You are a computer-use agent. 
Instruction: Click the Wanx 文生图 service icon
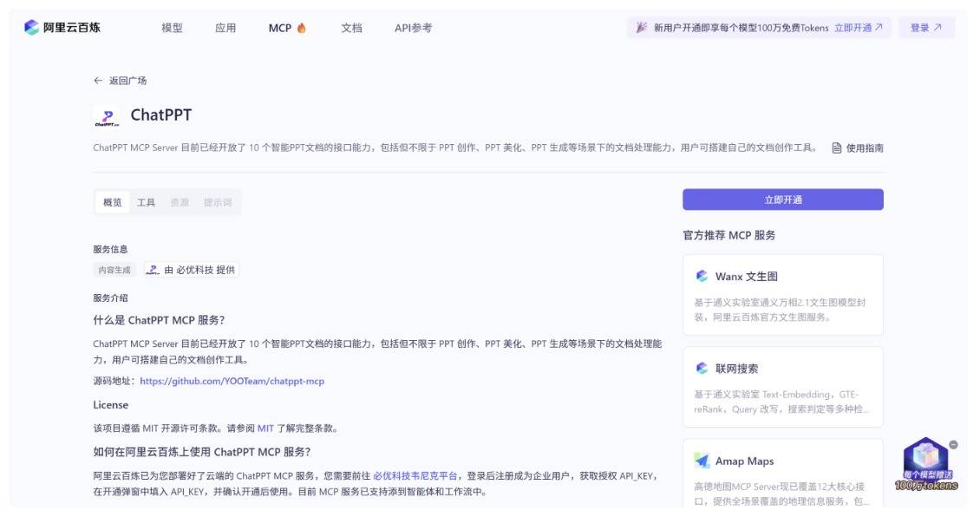tap(702, 276)
